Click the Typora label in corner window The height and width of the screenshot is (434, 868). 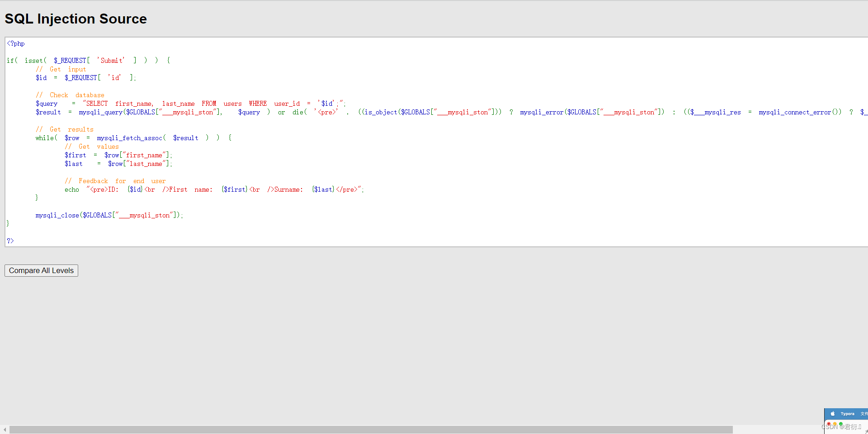click(847, 414)
